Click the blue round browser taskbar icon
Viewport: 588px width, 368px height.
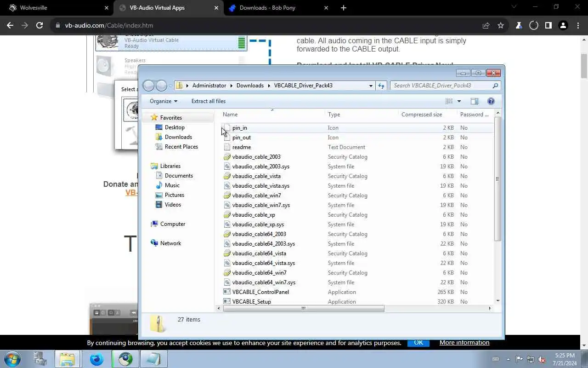96,359
